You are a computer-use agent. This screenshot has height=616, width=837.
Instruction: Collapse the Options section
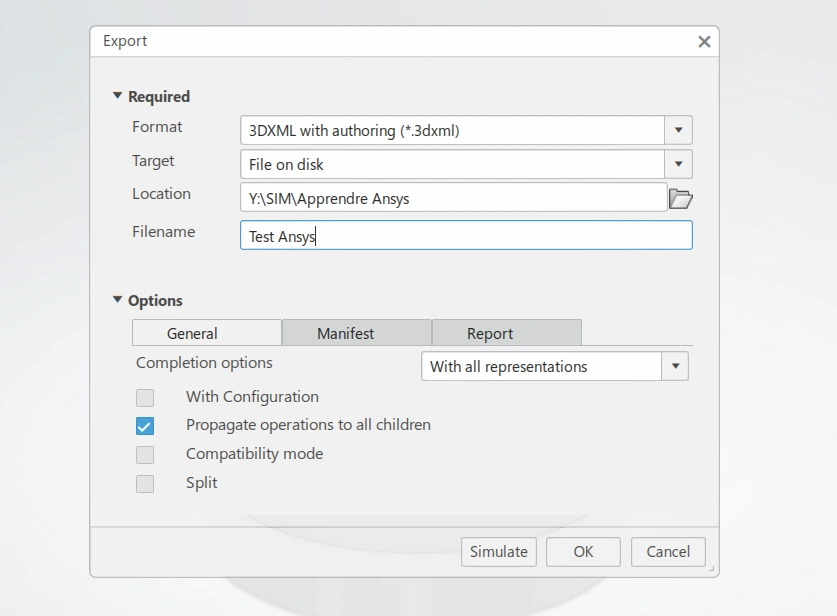pos(118,300)
